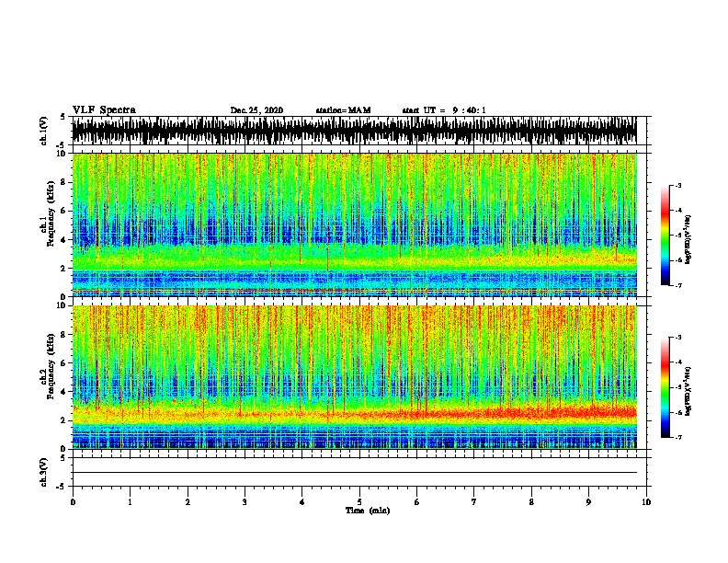728x563 pixels.
Task: Click the "start UT = 9:40:1" header text
Action: point(444,110)
